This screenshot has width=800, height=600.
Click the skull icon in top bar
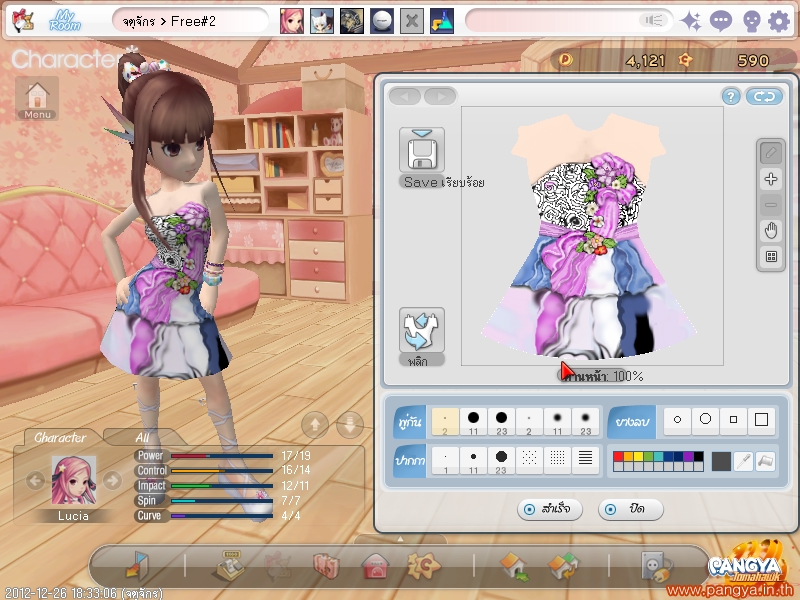[751, 22]
